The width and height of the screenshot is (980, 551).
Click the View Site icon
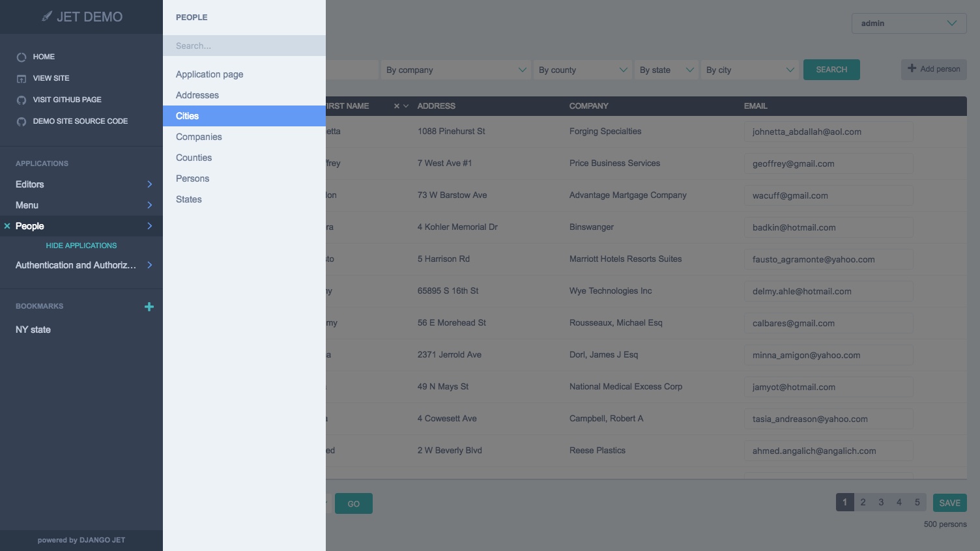22,79
